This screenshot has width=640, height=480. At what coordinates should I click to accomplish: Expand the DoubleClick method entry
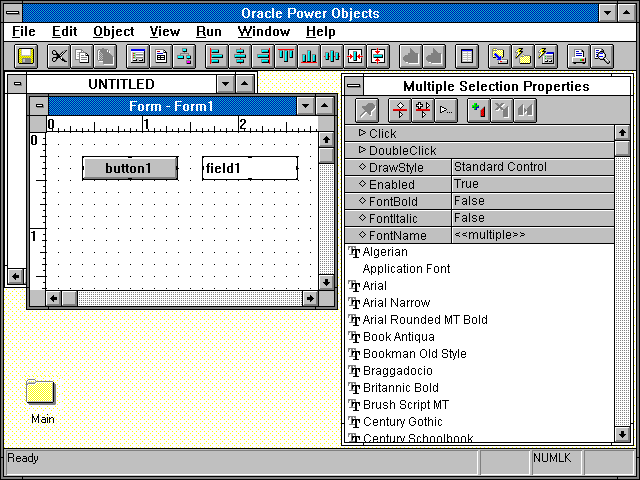coord(363,150)
